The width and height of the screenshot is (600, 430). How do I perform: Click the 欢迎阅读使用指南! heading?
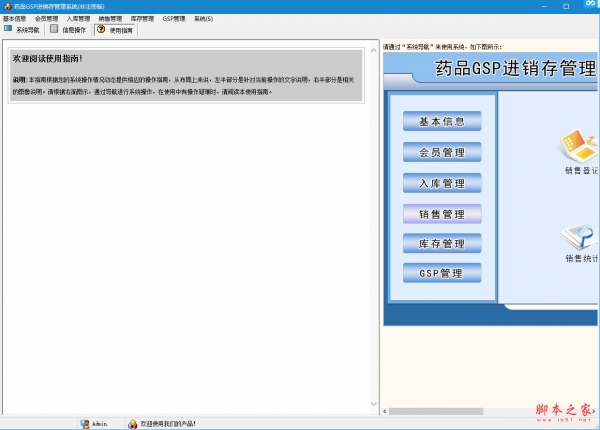(47, 59)
